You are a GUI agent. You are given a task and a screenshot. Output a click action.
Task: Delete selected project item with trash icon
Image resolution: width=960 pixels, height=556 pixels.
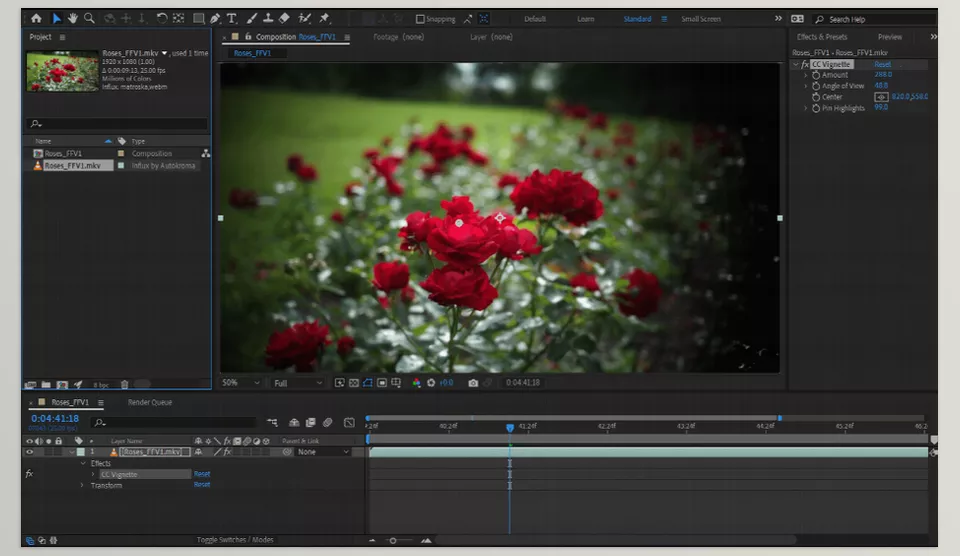[124, 385]
